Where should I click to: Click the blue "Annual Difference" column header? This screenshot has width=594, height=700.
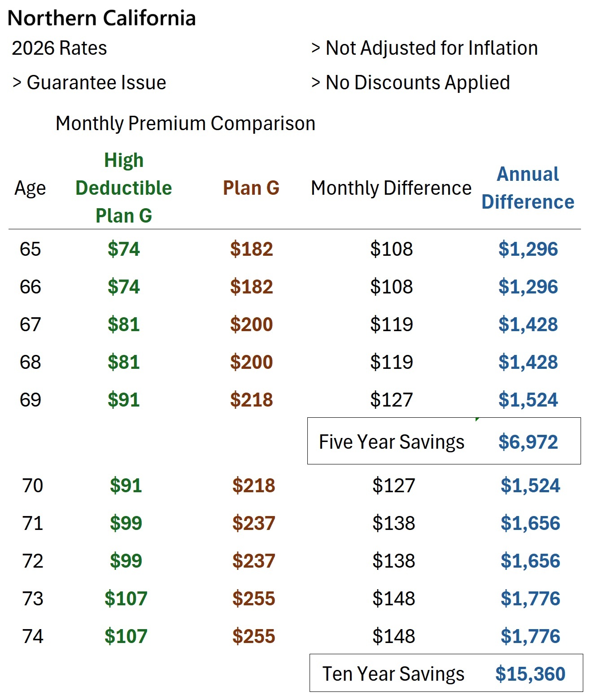click(528, 188)
